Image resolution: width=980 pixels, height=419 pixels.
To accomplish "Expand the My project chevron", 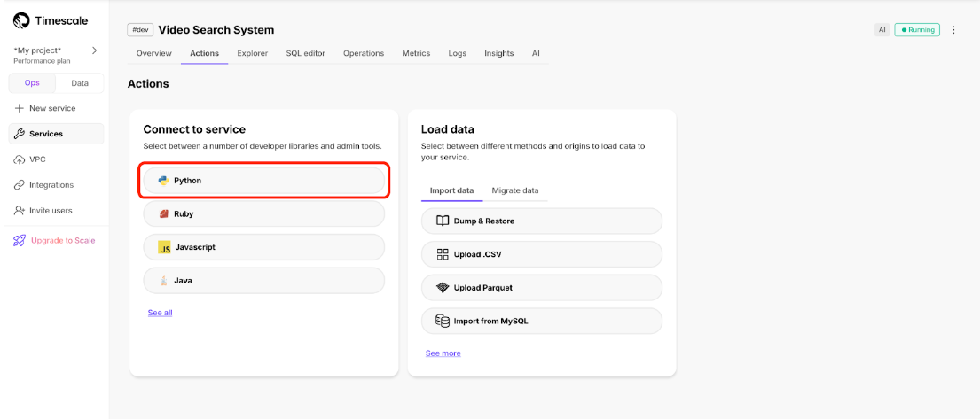I will (95, 50).
